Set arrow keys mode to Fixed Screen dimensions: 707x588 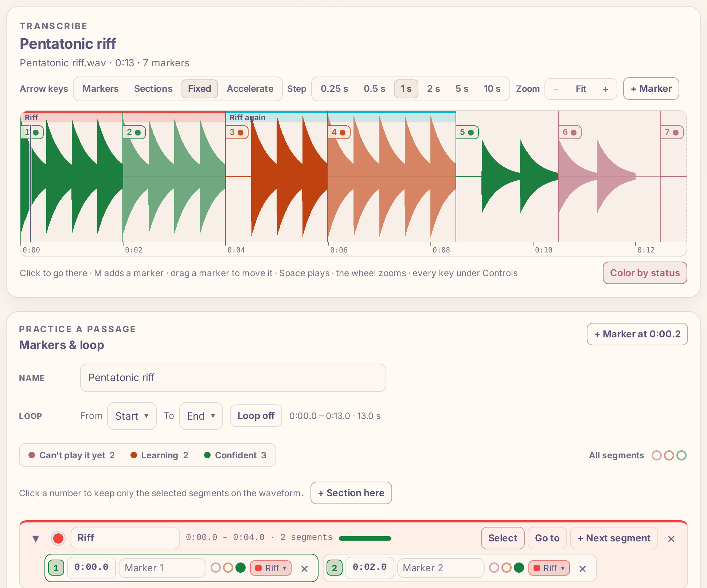pyautogui.click(x=199, y=89)
